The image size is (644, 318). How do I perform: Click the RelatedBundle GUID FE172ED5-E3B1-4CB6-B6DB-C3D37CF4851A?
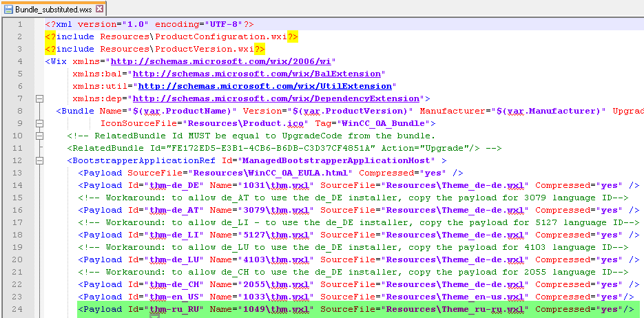click(x=271, y=148)
